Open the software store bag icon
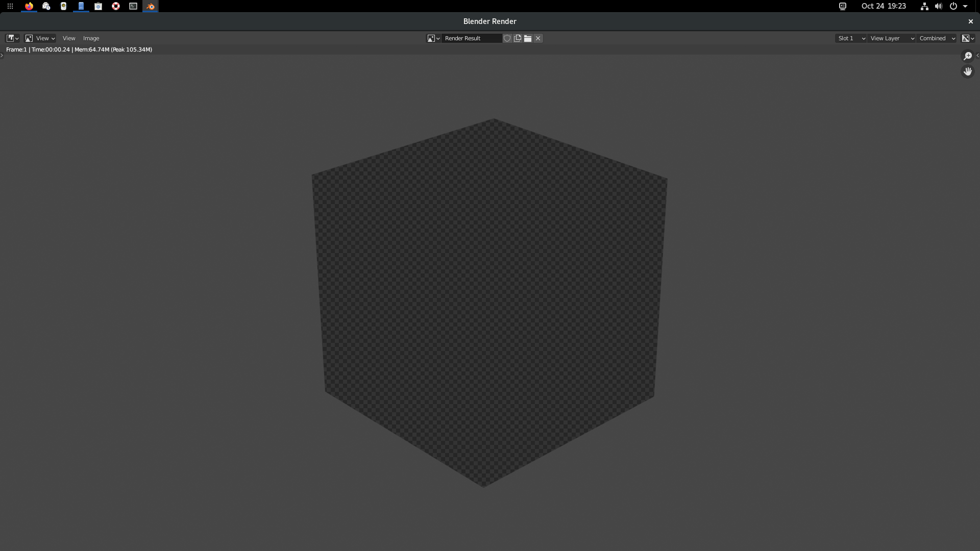 click(x=99, y=6)
